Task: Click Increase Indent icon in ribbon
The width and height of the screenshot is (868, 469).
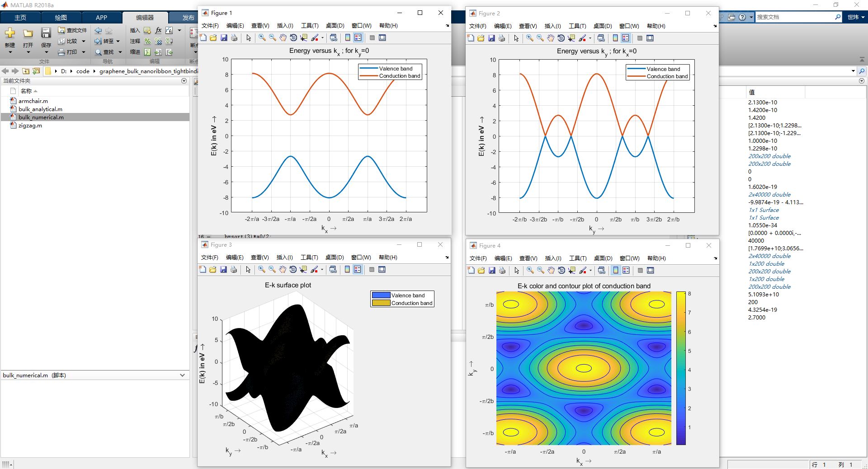Action: click(158, 52)
